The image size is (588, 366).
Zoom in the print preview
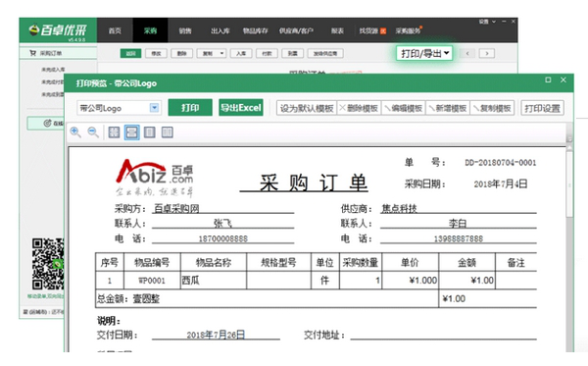tap(75, 132)
